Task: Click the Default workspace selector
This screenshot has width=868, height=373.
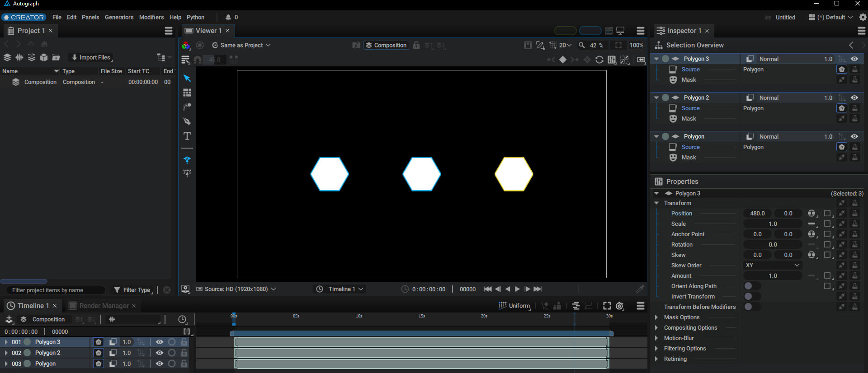Action: tap(831, 17)
